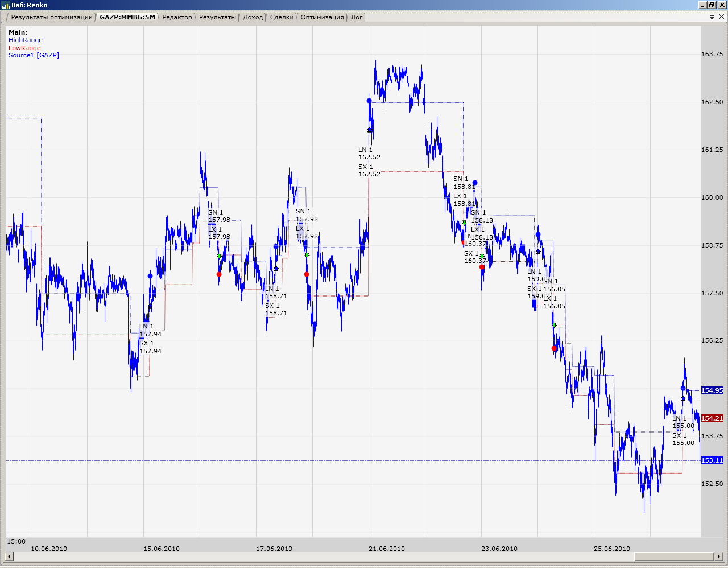Click the 23.06.2010 date axis label
This screenshot has width=728, height=568.
pos(499,549)
